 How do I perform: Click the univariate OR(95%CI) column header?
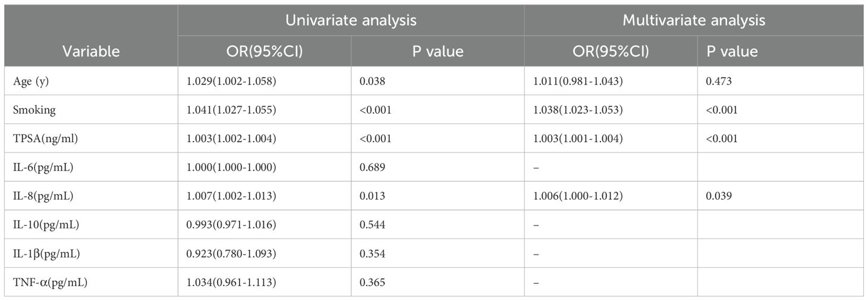pos(264,51)
